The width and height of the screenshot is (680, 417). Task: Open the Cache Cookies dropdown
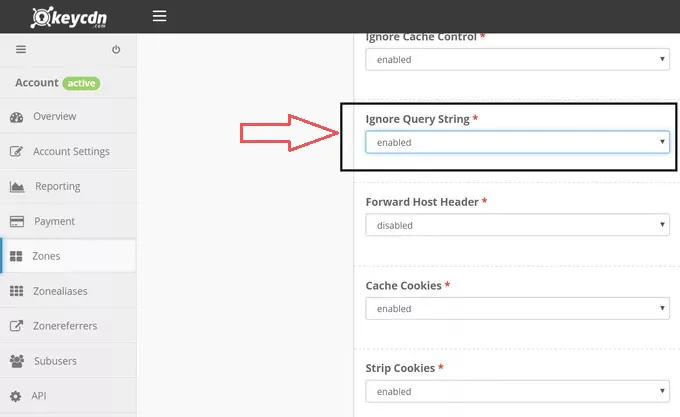516,309
